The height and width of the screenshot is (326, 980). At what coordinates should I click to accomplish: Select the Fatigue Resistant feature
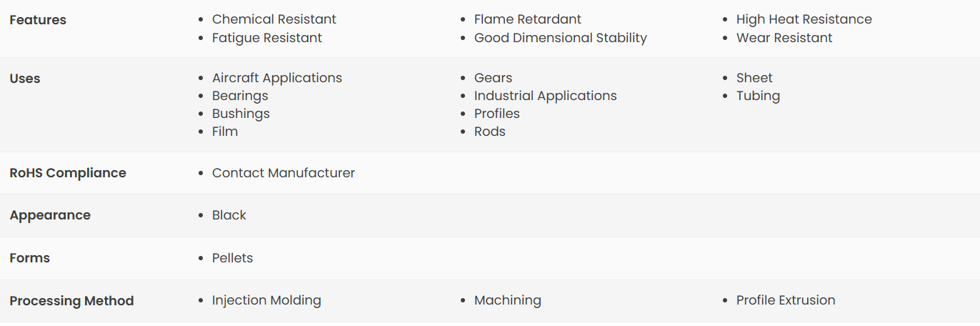point(267,38)
